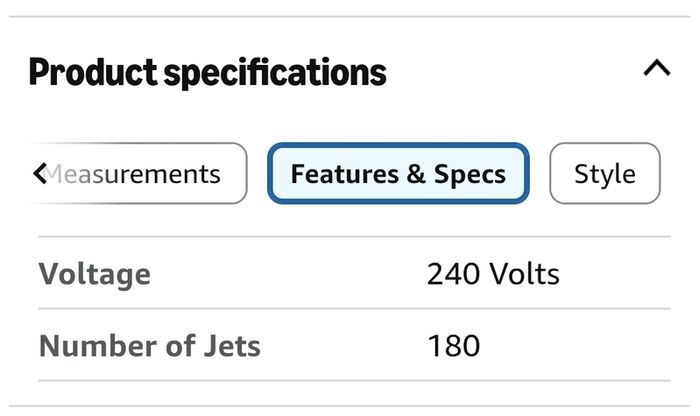Click the word "Volts" in the Voltage row
700x416 pixels.
(x=525, y=274)
